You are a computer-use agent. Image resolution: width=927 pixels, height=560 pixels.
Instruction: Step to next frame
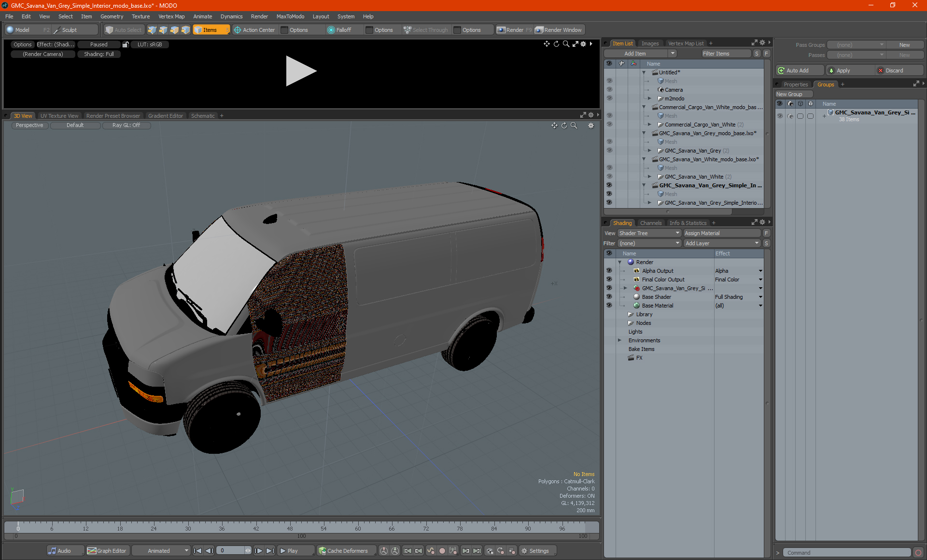point(258,551)
